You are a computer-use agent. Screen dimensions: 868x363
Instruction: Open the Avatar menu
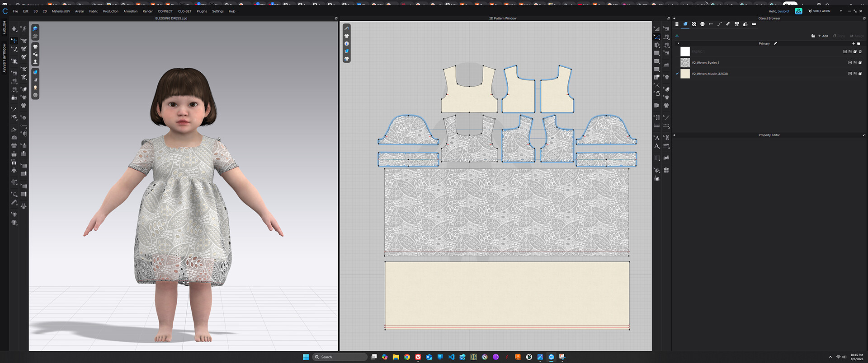(80, 11)
